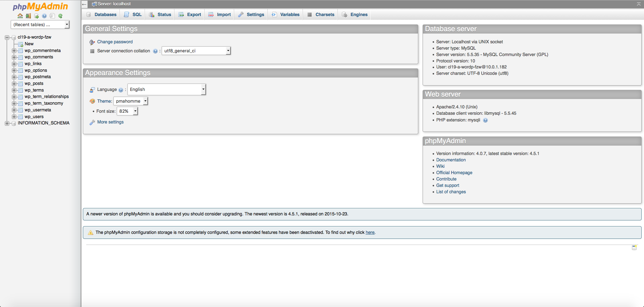
Task: Expand the wp_users table node
Action: 14,117
